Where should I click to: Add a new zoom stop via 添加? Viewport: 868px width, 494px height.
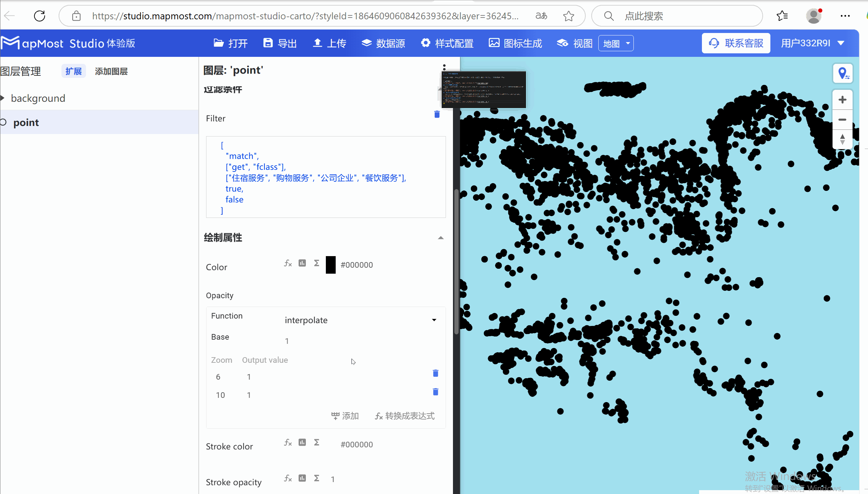tap(345, 416)
